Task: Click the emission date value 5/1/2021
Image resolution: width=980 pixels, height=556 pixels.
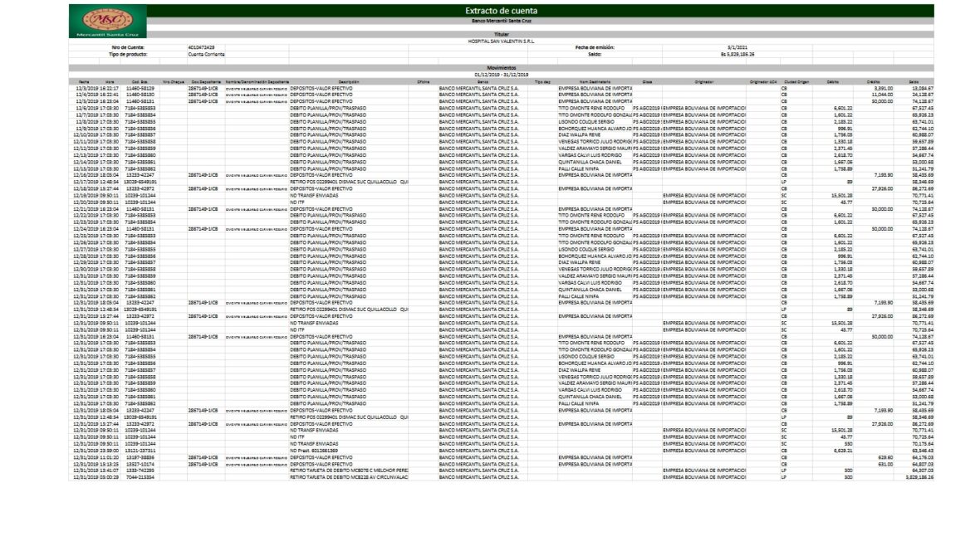Action: click(x=737, y=47)
